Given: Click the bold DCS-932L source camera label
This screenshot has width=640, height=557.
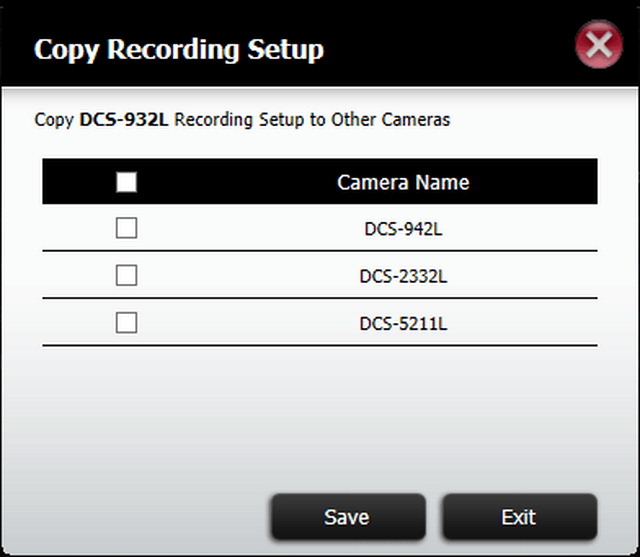Looking at the screenshot, I should pyautogui.click(x=124, y=120).
